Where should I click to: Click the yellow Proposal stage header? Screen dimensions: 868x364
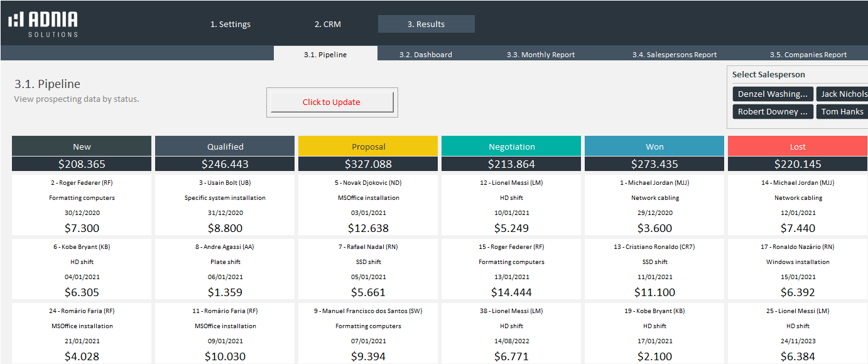point(368,146)
